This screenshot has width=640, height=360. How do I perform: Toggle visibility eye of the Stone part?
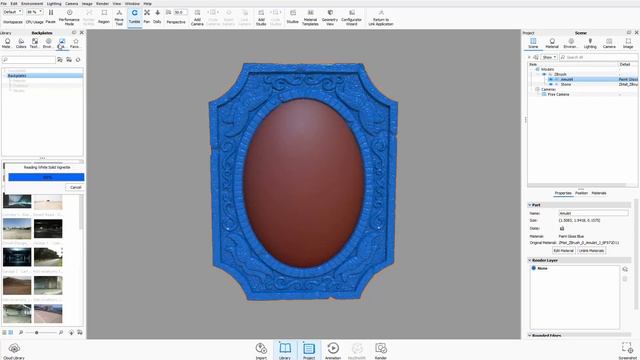(x=551, y=84)
